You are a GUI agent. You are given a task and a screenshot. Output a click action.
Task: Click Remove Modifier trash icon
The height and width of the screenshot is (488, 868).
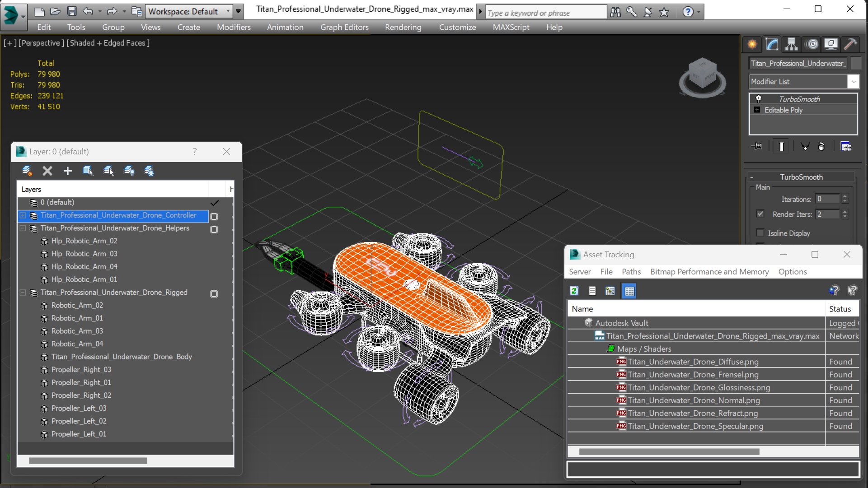tap(821, 146)
